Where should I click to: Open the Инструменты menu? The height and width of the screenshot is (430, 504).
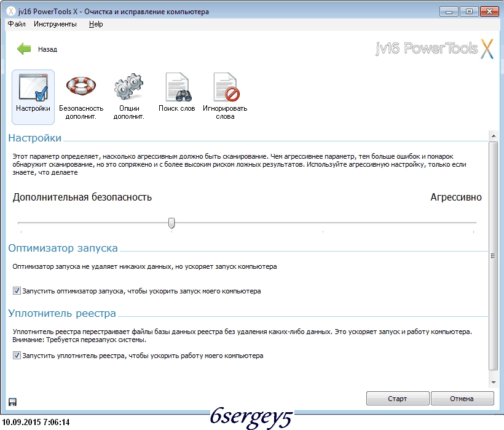click(x=55, y=24)
